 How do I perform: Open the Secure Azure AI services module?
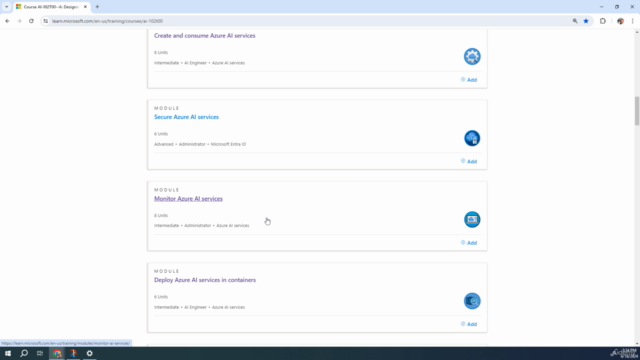coord(186,117)
